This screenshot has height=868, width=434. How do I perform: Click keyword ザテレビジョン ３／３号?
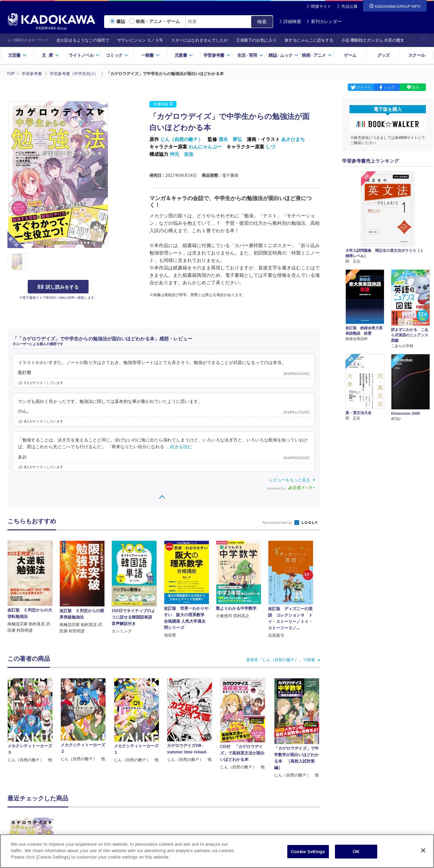[140, 40]
